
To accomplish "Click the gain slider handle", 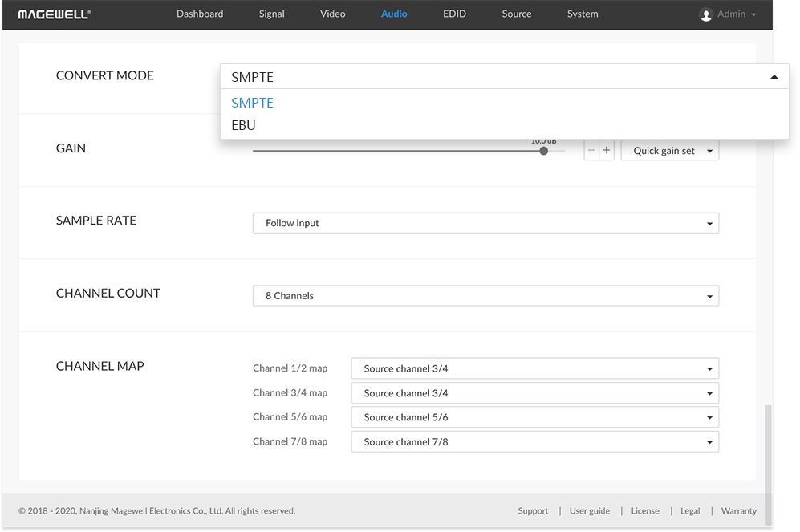I will 544,151.
